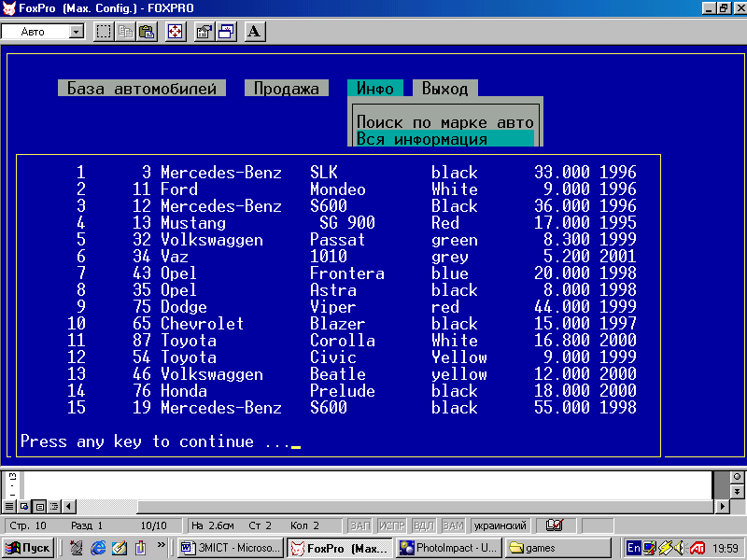Open the FoxPro fox system-menu icon
Viewport: 747px width, 560px height.
coord(8,7)
